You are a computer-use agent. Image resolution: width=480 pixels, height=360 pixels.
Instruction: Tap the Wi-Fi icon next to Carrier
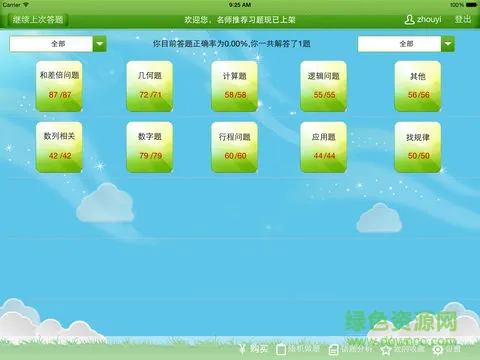[x=26, y=5]
